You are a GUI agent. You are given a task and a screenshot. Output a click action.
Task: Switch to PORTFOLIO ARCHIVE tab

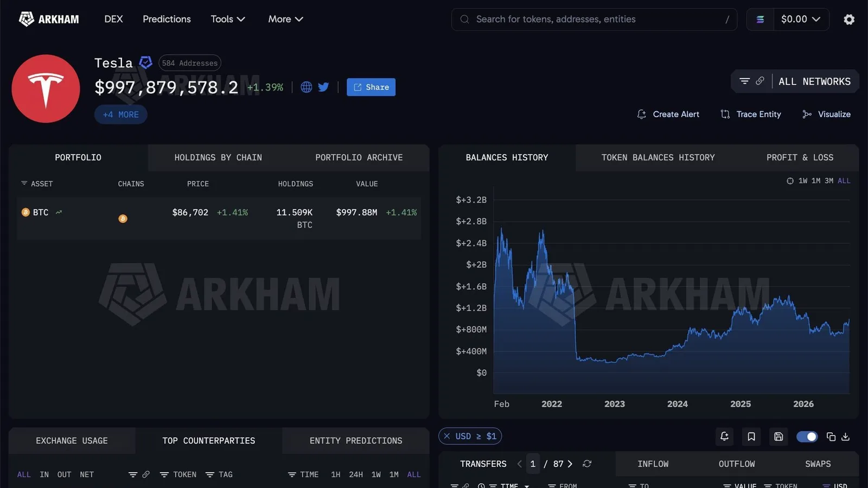tap(359, 158)
